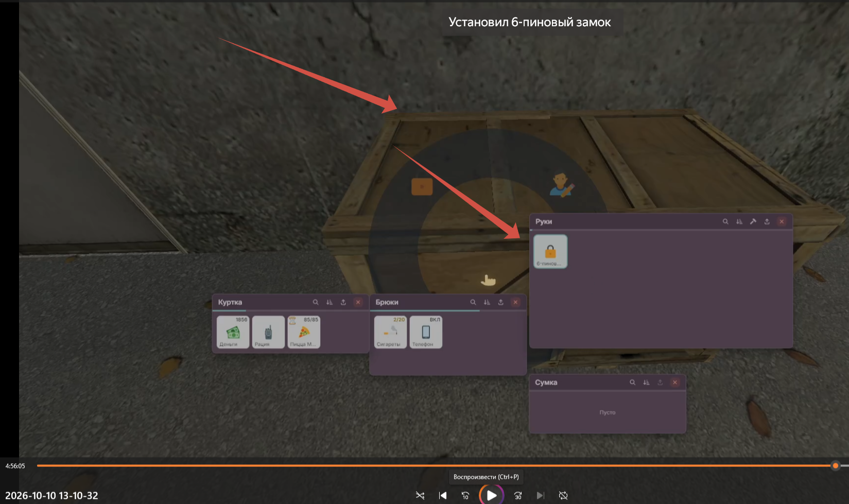Search inside the Сумка inventory panel
849x504 pixels.
[633, 383]
